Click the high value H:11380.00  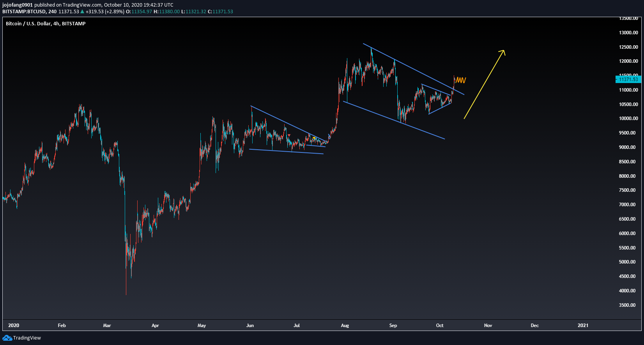[167, 12]
